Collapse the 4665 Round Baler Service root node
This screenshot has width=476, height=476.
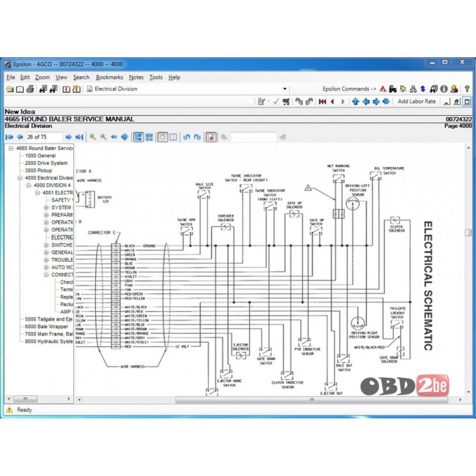[x=11, y=148]
